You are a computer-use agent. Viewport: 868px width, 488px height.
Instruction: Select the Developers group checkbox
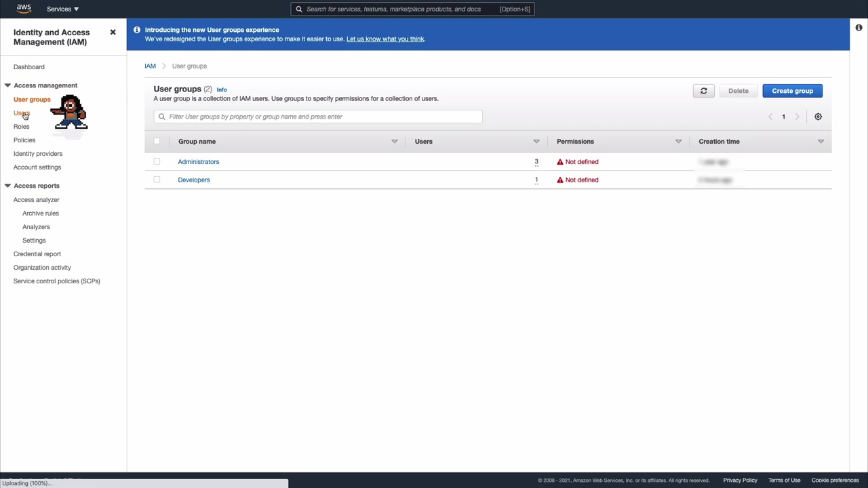pos(157,180)
